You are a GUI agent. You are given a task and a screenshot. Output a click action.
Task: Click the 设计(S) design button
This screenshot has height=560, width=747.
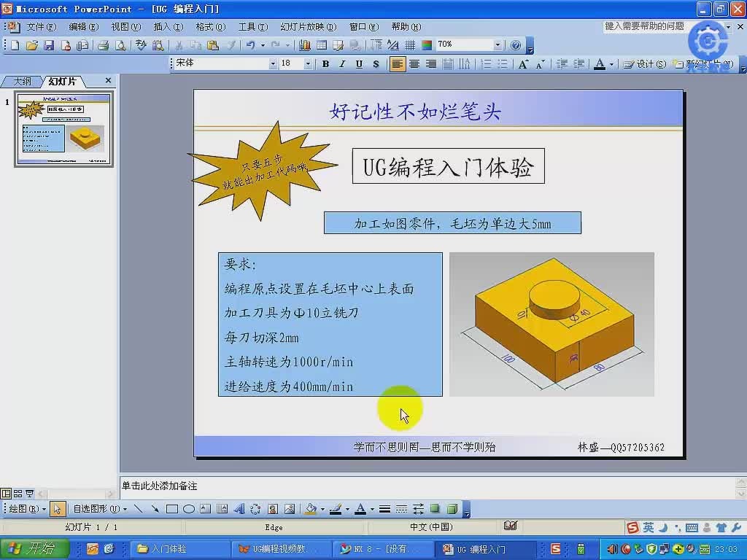coord(645,64)
